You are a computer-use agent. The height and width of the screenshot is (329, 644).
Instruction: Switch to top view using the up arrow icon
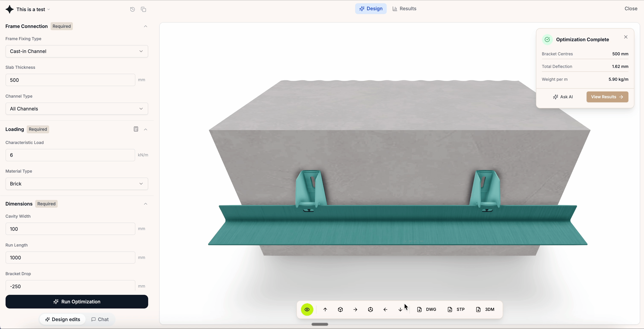pyautogui.click(x=325, y=310)
